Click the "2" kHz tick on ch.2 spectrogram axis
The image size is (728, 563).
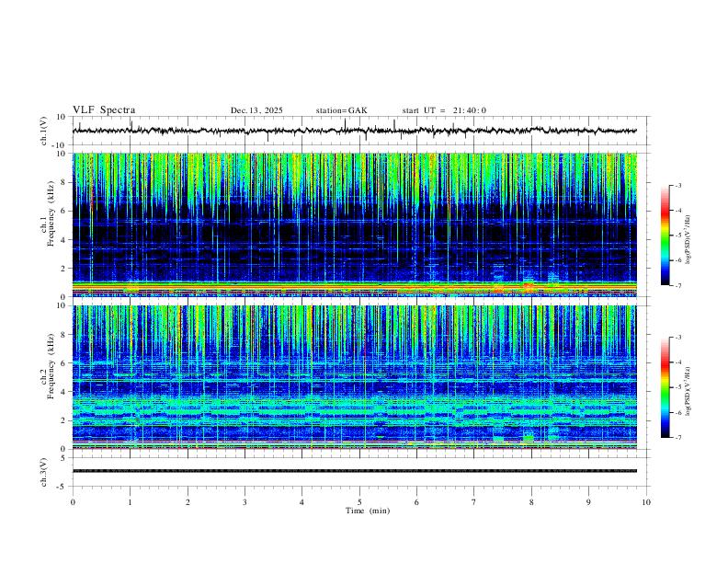click(64, 420)
